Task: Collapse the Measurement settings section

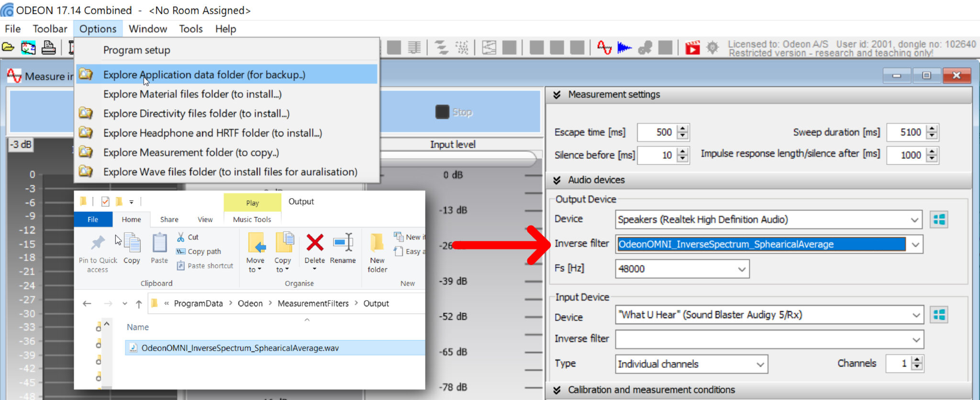Action: pos(557,95)
